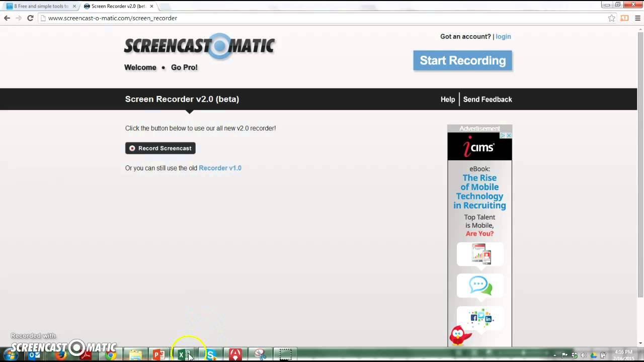The width and height of the screenshot is (644, 362).
Task: Click the Screencast-O-Matic logo
Action: coord(199,46)
